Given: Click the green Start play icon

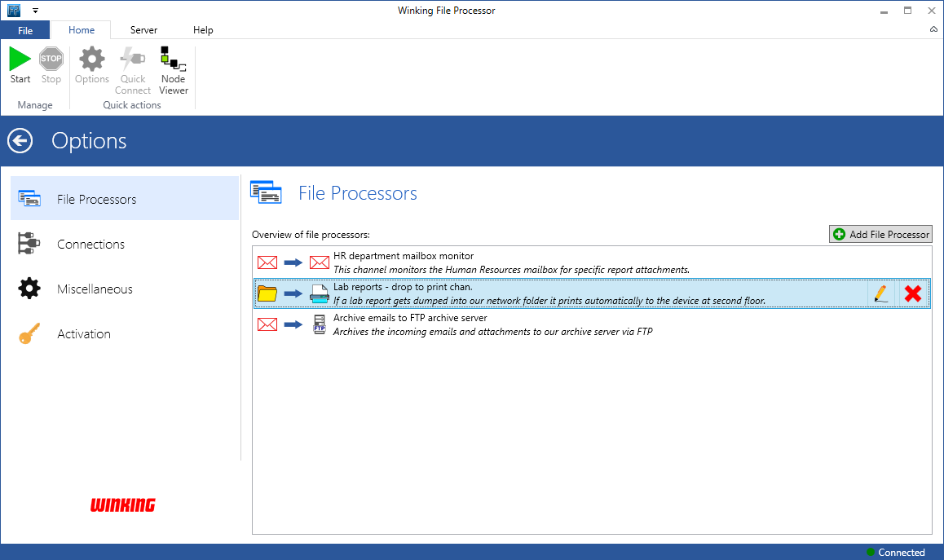Looking at the screenshot, I should pyautogui.click(x=20, y=59).
